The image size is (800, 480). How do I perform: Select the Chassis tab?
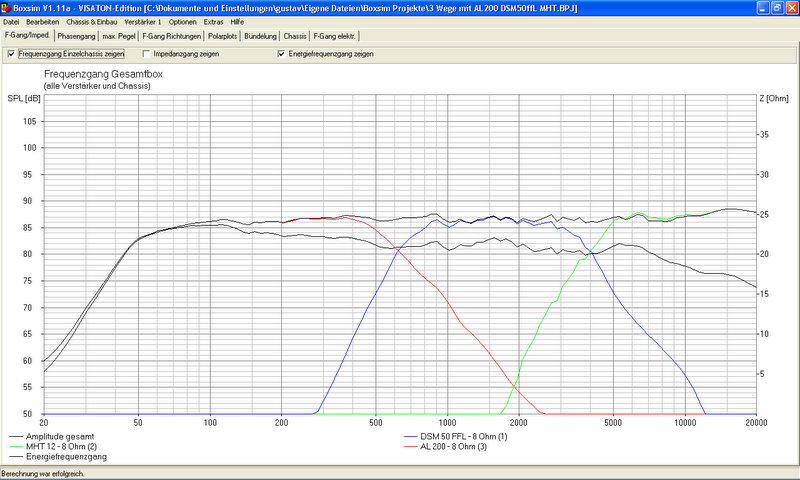(x=295, y=36)
